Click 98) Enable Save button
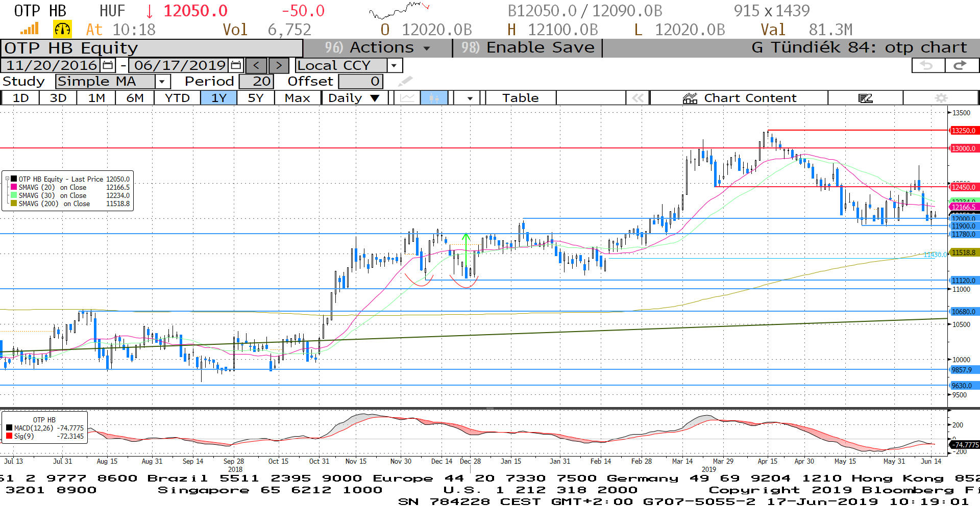The width and height of the screenshot is (980, 530). [528, 48]
